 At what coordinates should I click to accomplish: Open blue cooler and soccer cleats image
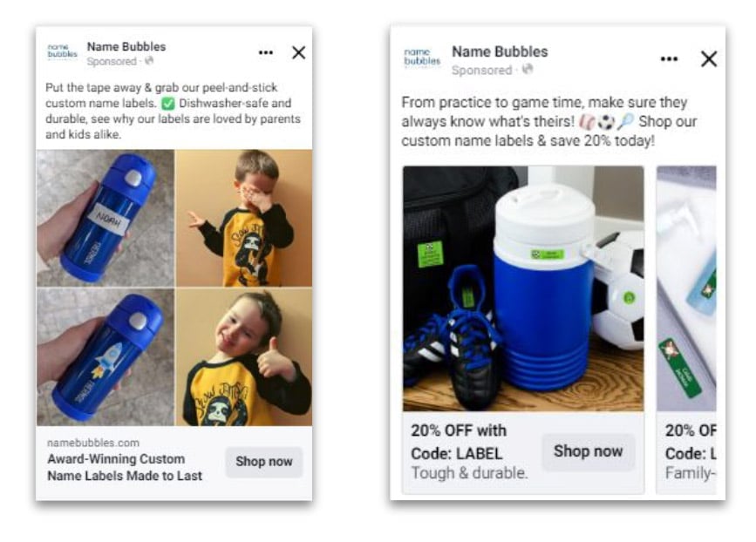tap(523, 288)
